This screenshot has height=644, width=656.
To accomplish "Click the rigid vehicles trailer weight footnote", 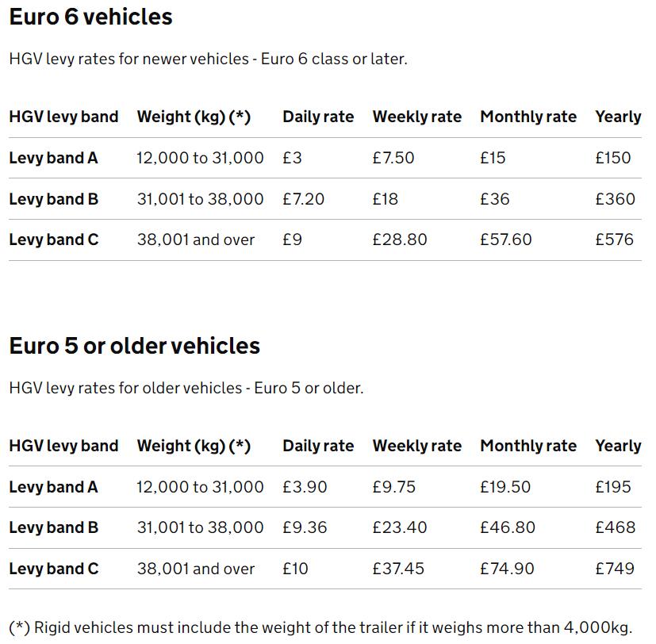I will [x=320, y=627].
